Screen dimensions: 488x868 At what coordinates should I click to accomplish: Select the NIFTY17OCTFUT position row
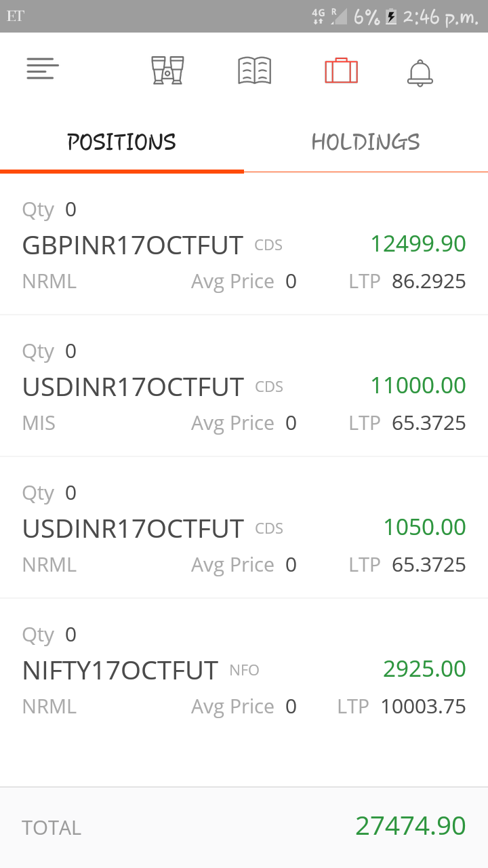121,671
